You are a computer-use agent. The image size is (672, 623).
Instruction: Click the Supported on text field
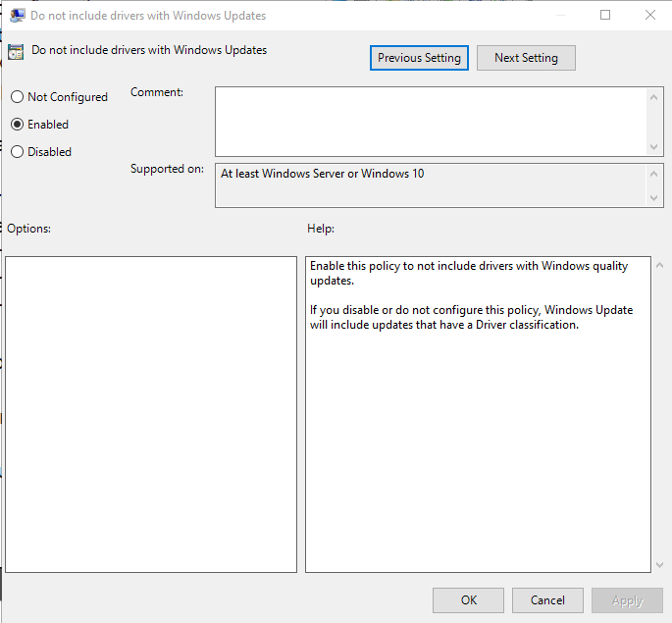coord(432,185)
